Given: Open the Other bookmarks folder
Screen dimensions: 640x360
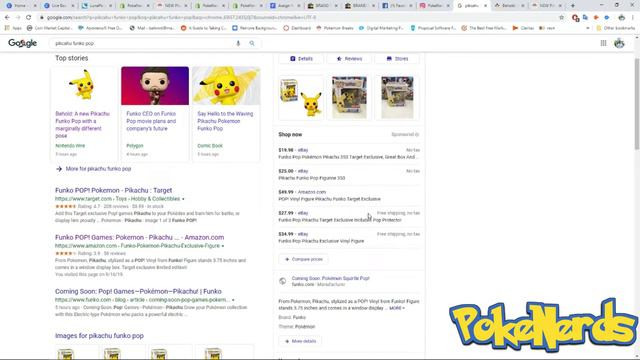Looking at the screenshot, I should [x=616, y=28].
